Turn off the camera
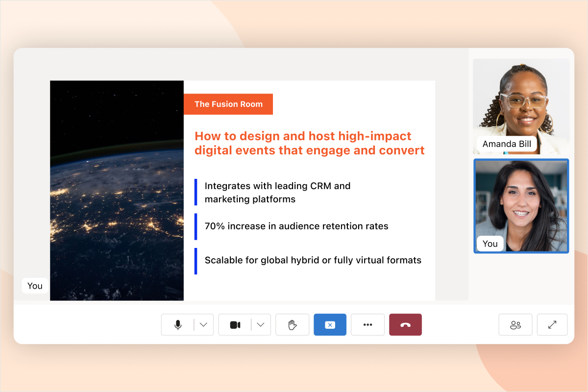Screen dimensions: 588x392 235,325
